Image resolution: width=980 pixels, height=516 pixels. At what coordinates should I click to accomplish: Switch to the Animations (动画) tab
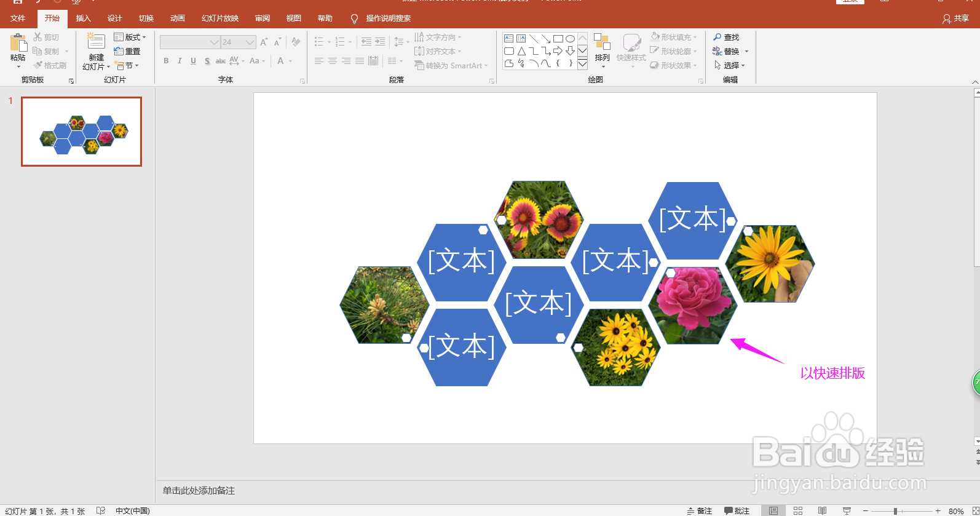tap(178, 18)
